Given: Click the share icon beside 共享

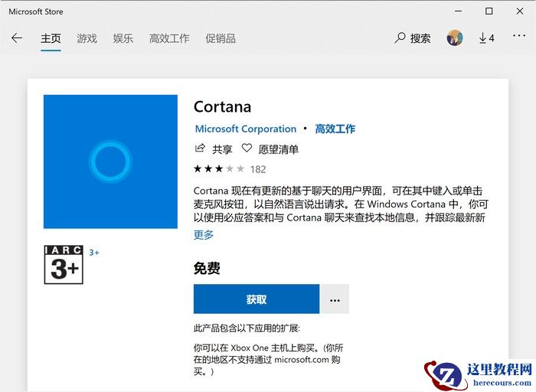Looking at the screenshot, I should click(200, 149).
